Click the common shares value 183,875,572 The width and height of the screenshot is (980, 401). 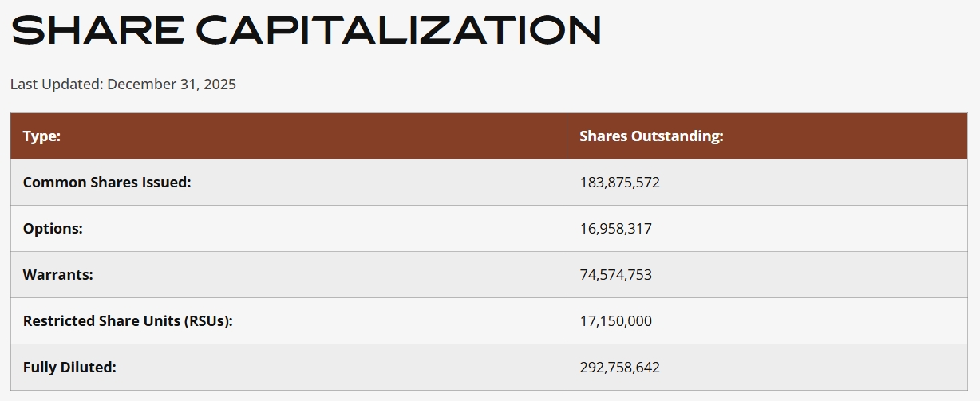[619, 183]
